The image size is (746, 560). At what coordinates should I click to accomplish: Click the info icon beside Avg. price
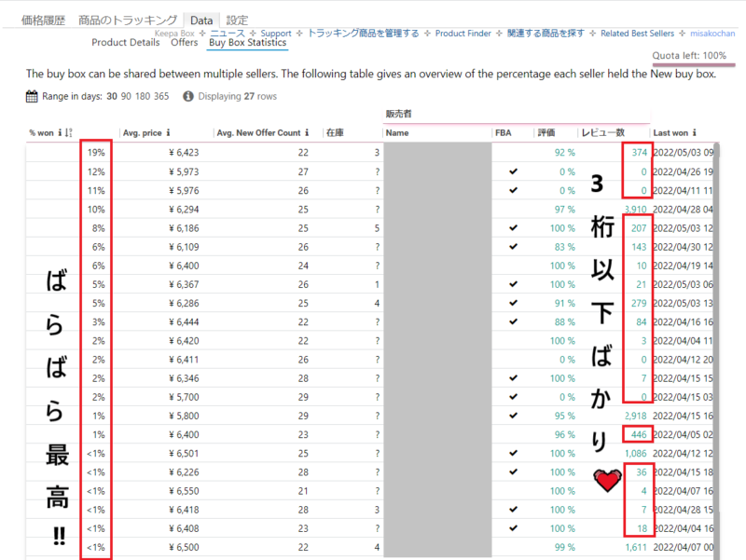168,133
